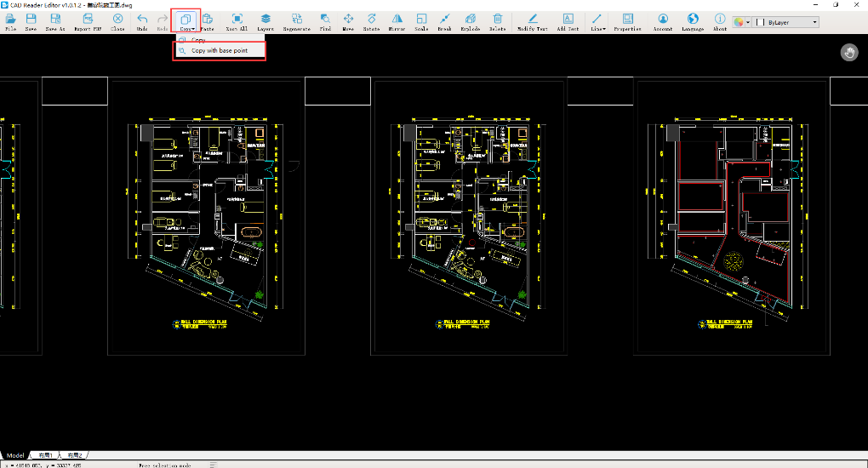Open the Account button

[x=662, y=20]
